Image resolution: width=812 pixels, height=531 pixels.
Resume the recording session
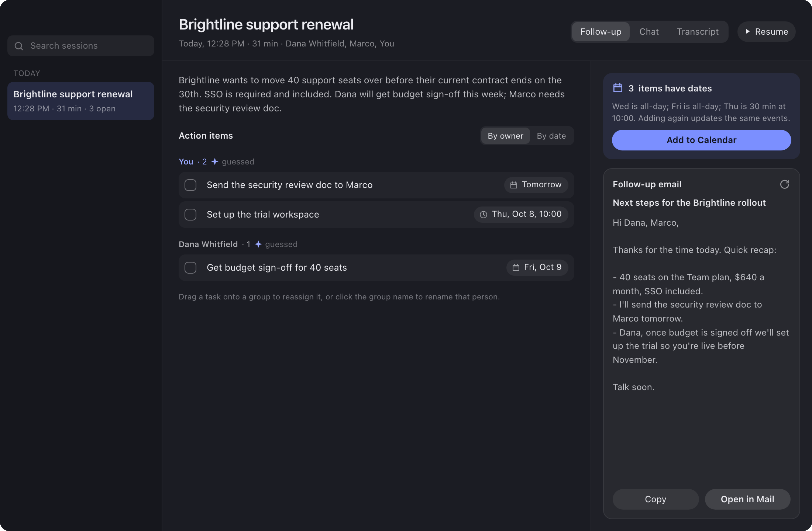tap(766, 32)
